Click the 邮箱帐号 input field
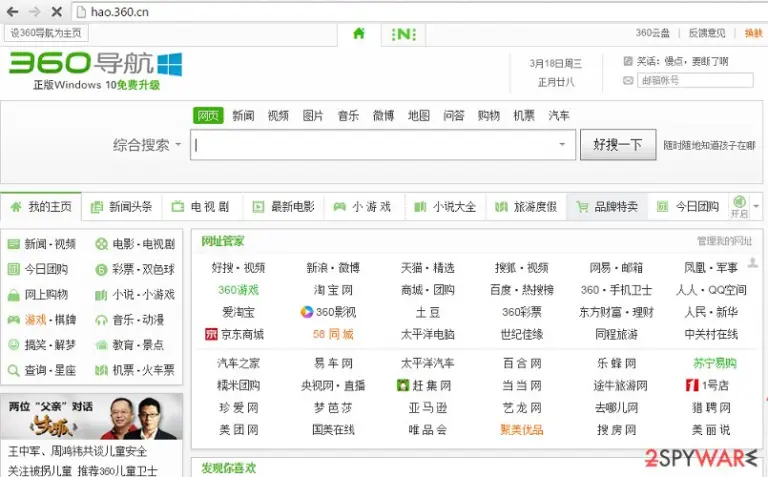 (x=695, y=80)
